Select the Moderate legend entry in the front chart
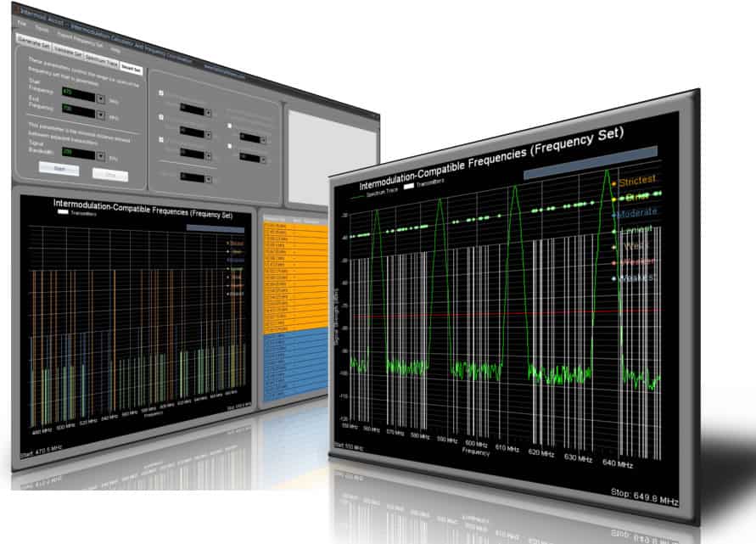The image size is (756, 544). pos(635,212)
